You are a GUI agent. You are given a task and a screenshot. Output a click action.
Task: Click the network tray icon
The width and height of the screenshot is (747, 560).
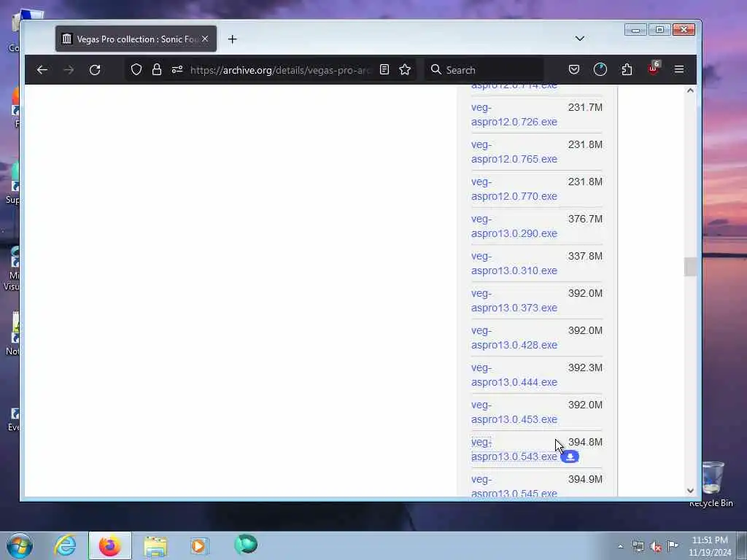point(638,546)
